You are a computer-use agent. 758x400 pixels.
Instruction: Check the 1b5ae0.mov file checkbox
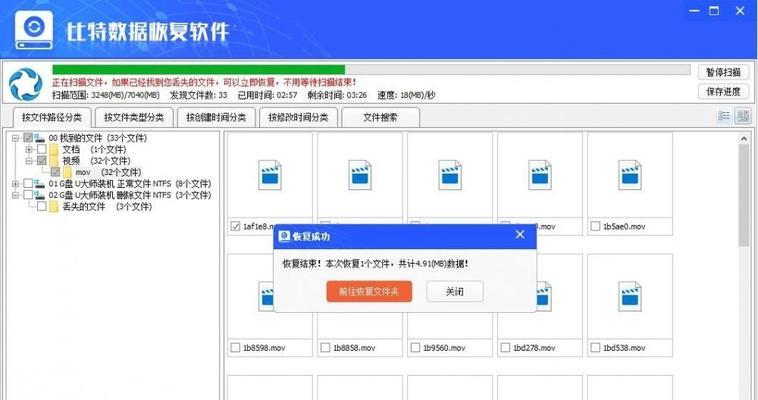(x=595, y=226)
